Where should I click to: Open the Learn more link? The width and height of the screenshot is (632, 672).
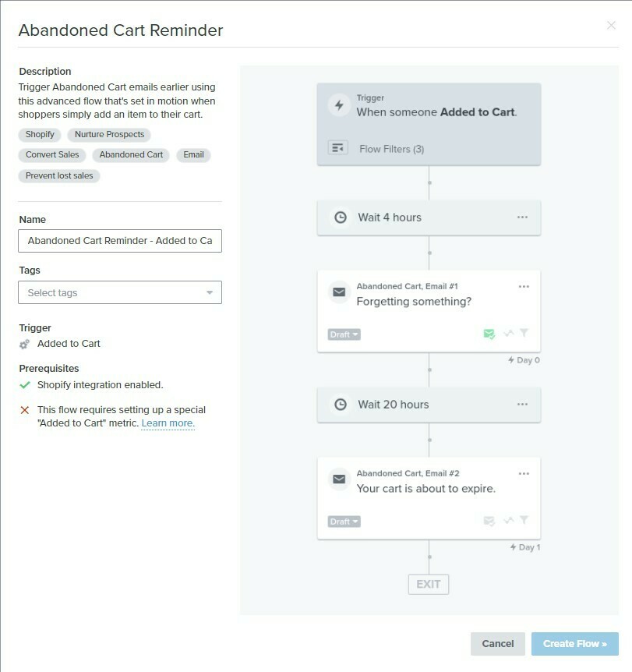168,423
